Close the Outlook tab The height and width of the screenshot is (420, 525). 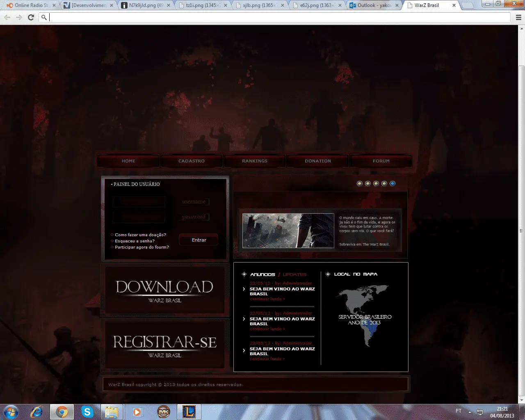click(x=397, y=5)
